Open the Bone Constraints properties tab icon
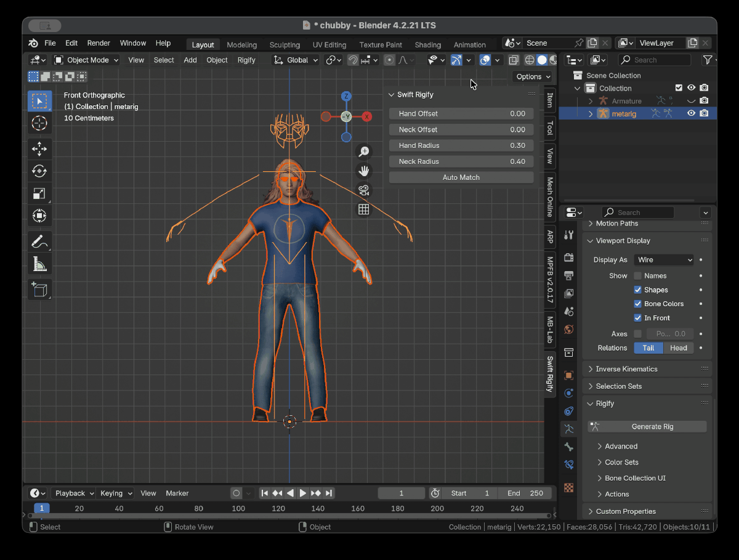Screen dimensions: 739x560 [x=569, y=465]
